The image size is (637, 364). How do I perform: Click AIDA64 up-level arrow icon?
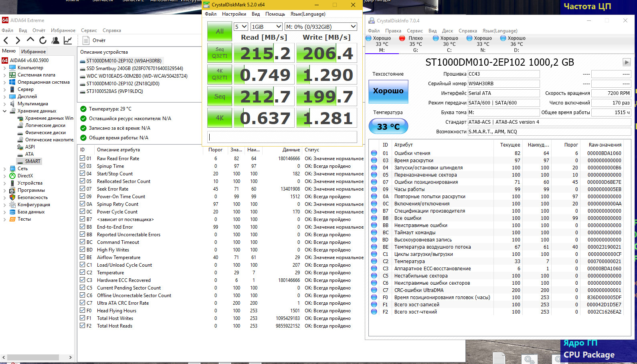(30, 40)
